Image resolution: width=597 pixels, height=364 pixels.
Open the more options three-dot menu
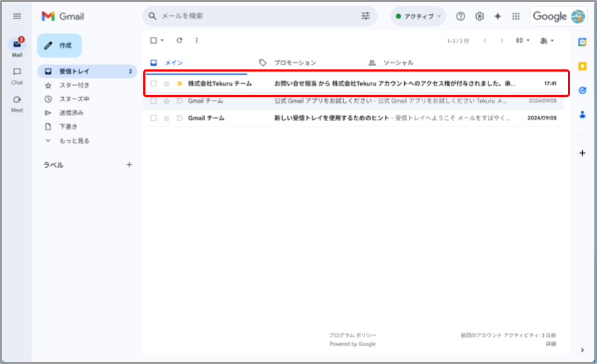[x=196, y=40]
